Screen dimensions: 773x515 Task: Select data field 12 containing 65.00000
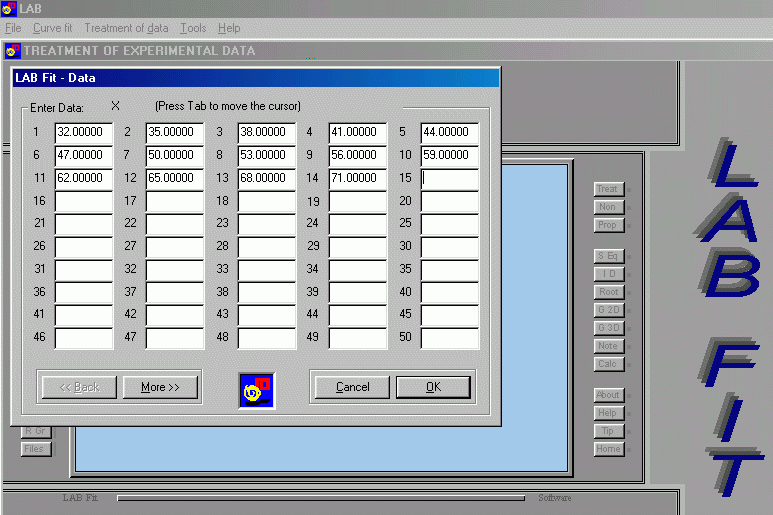pos(175,178)
